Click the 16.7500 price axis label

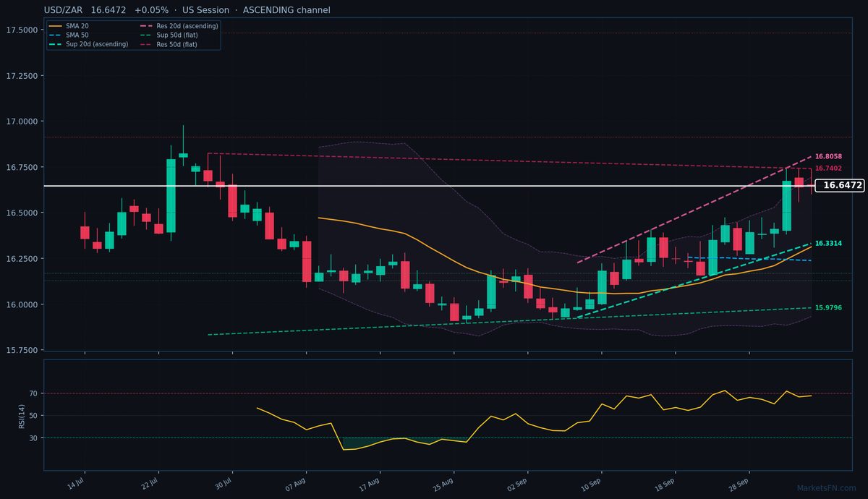tap(22, 167)
